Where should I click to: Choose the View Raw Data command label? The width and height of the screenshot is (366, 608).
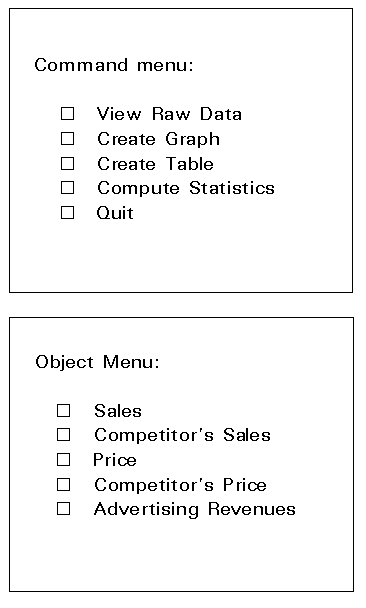(x=169, y=114)
